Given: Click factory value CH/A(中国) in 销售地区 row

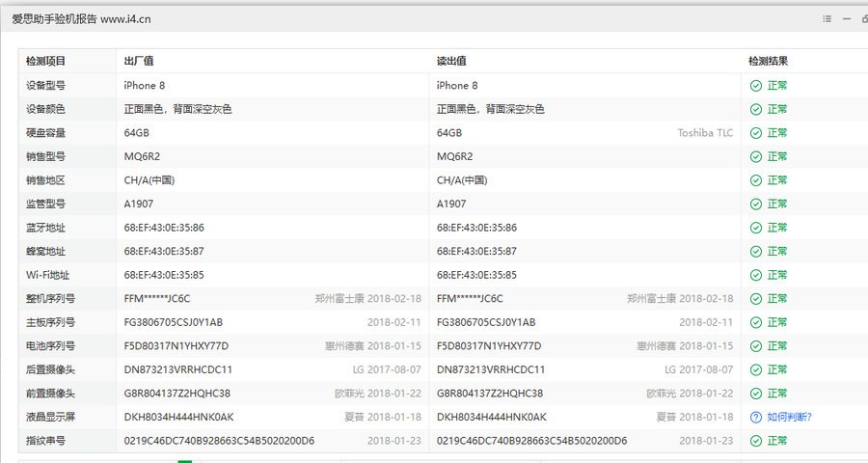Looking at the screenshot, I should (149, 180).
